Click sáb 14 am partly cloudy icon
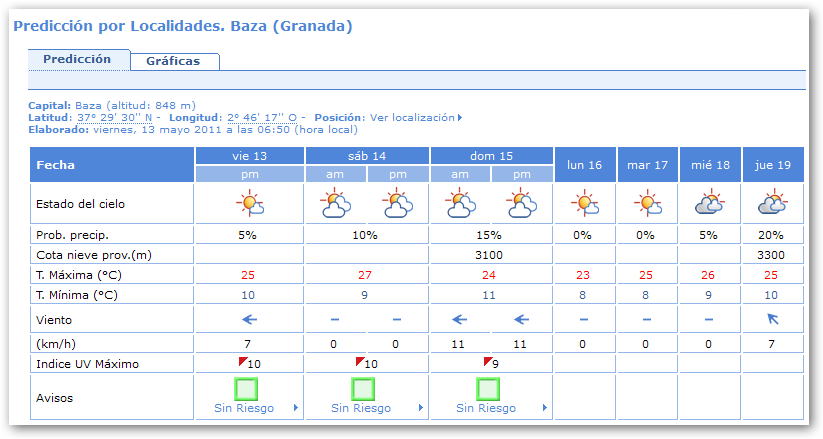The width and height of the screenshot is (823, 439). coord(336,205)
